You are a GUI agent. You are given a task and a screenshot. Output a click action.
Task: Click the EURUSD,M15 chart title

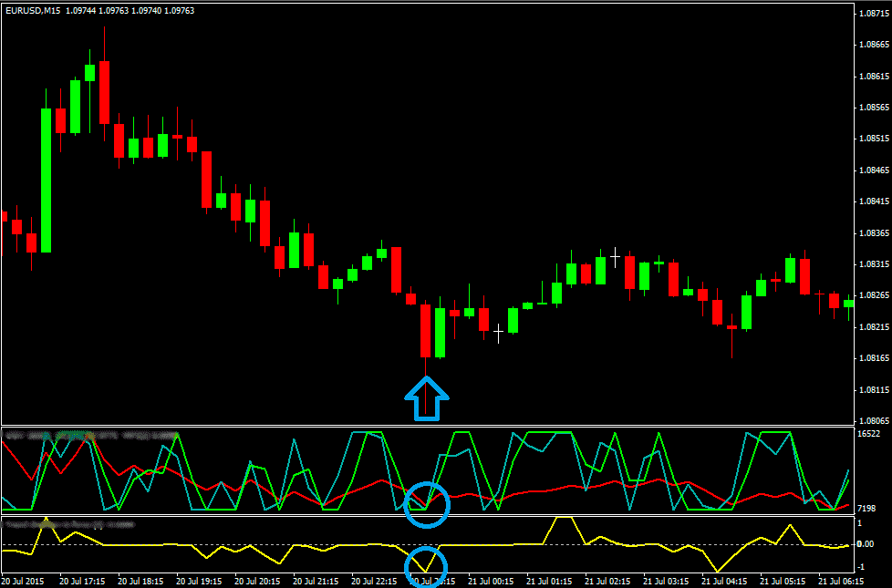(33, 10)
